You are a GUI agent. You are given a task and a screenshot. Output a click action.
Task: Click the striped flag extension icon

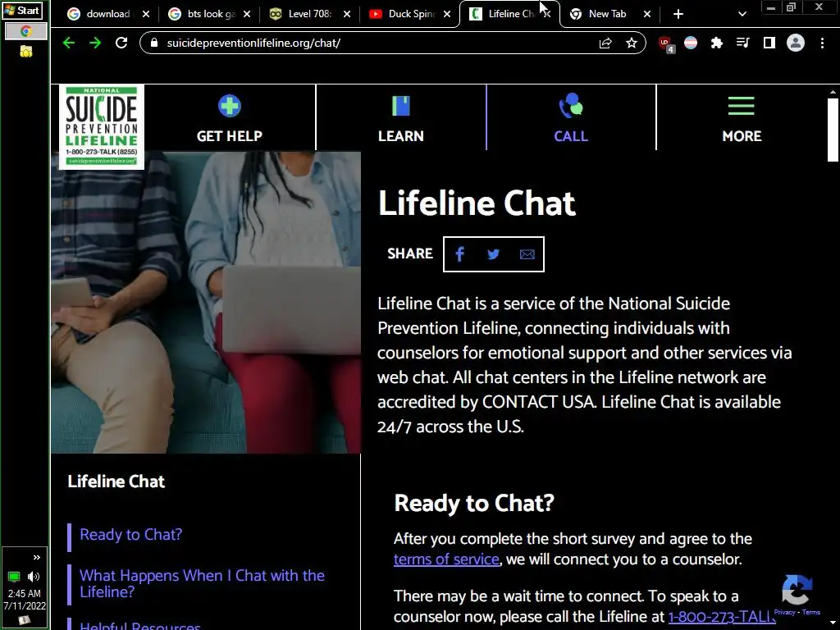691,43
